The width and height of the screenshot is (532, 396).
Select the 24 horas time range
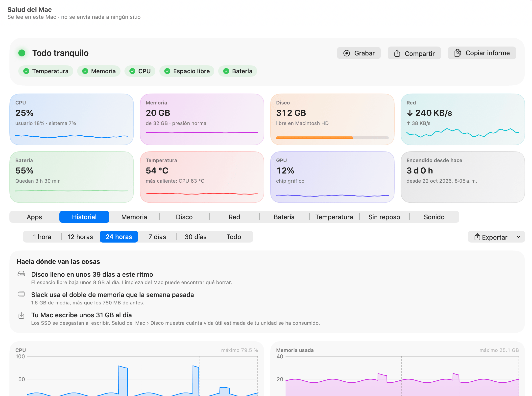(x=119, y=237)
